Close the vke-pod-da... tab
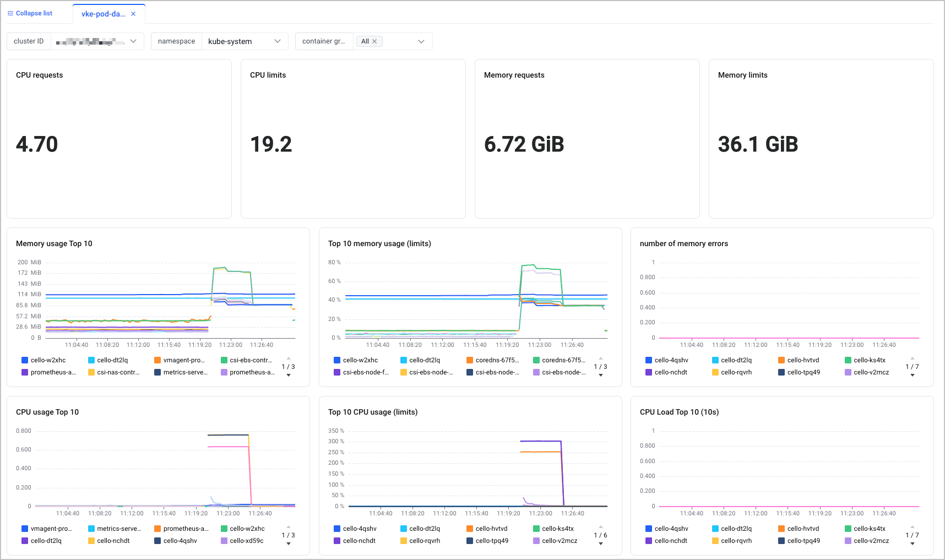Viewport: 945px width, 560px height. 133,14
